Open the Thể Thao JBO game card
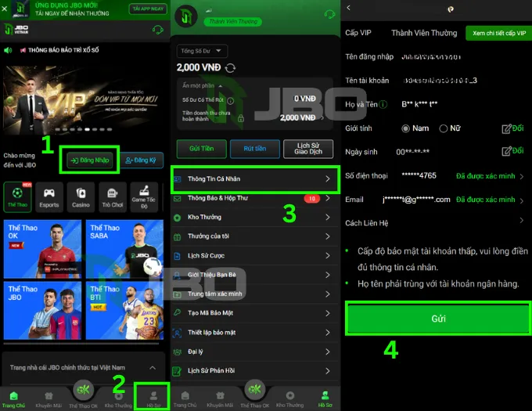The height and width of the screenshot is (411, 532). pos(42,310)
